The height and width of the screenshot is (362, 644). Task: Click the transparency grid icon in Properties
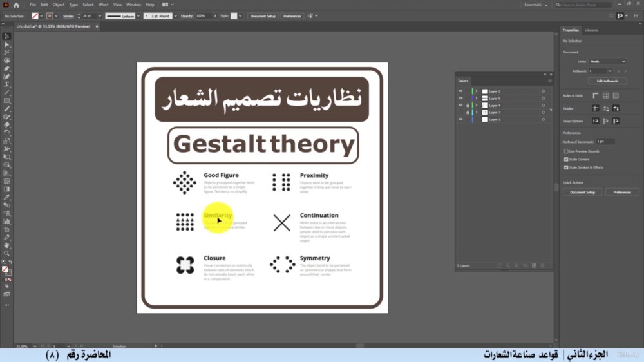pyautogui.click(x=616, y=96)
